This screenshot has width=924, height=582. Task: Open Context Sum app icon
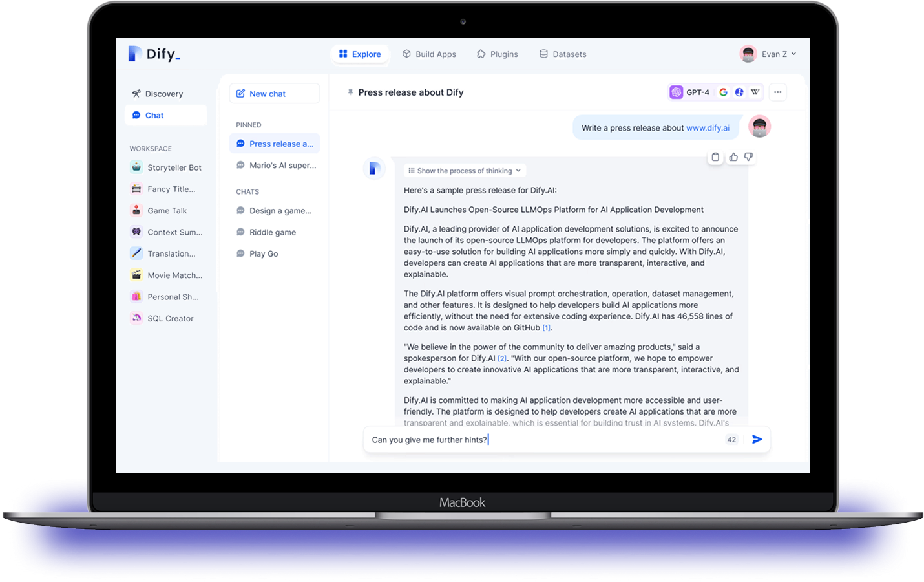coord(136,232)
